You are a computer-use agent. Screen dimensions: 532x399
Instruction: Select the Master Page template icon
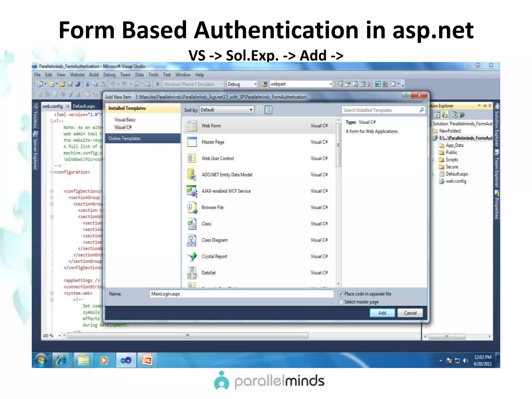tap(192, 142)
